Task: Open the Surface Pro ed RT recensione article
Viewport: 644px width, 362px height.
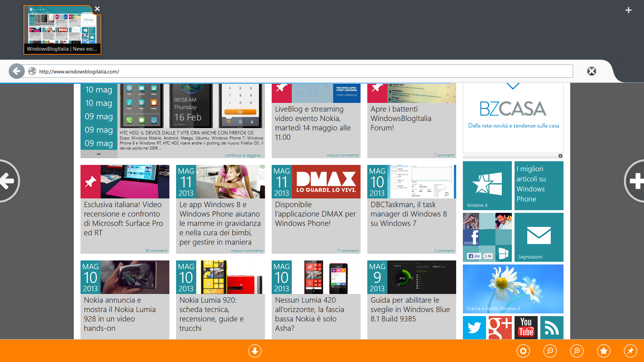Action: coord(123,219)
